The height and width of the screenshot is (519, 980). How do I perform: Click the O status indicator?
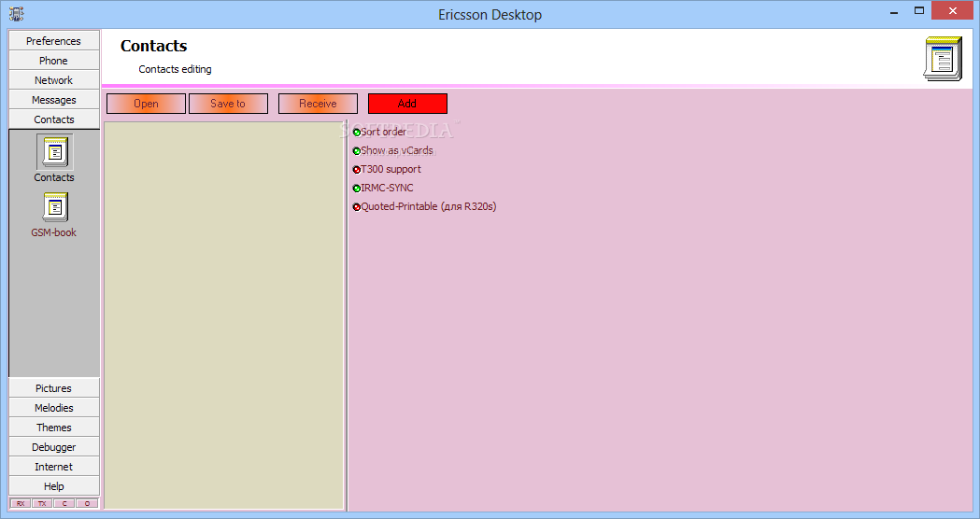pos(87,503)
